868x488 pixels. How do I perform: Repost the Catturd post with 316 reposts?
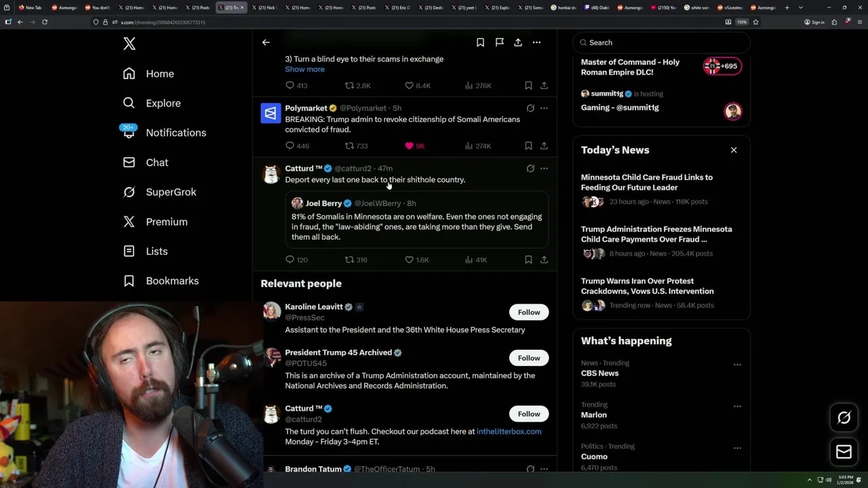pos(356,260)
